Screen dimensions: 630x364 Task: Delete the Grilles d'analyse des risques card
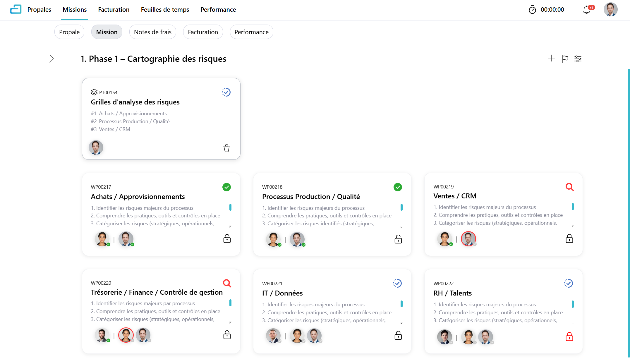pos(226,148)
